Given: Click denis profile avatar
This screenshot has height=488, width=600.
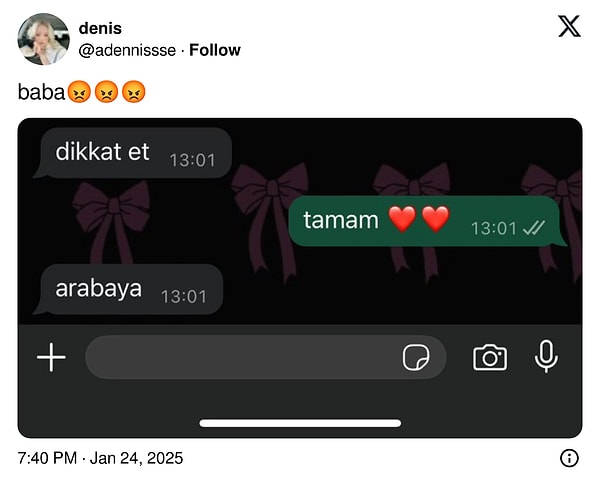Looking at the screenshot, I should coord(44,39).
